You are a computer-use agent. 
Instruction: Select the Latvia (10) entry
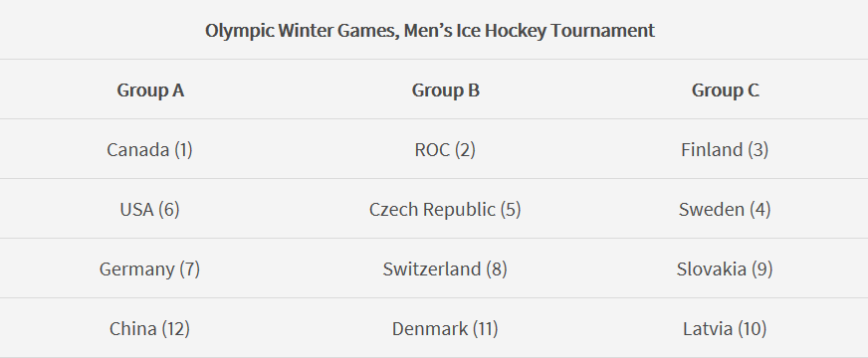(725, 329)
